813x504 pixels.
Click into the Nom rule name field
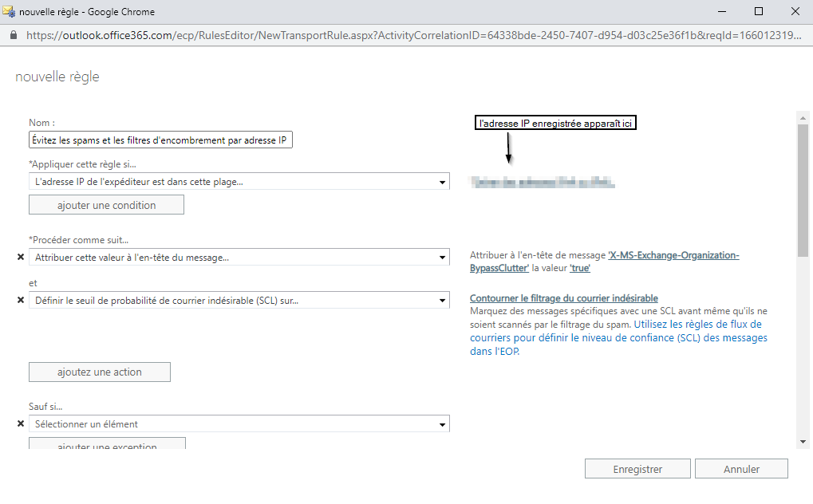click(160, 140)
